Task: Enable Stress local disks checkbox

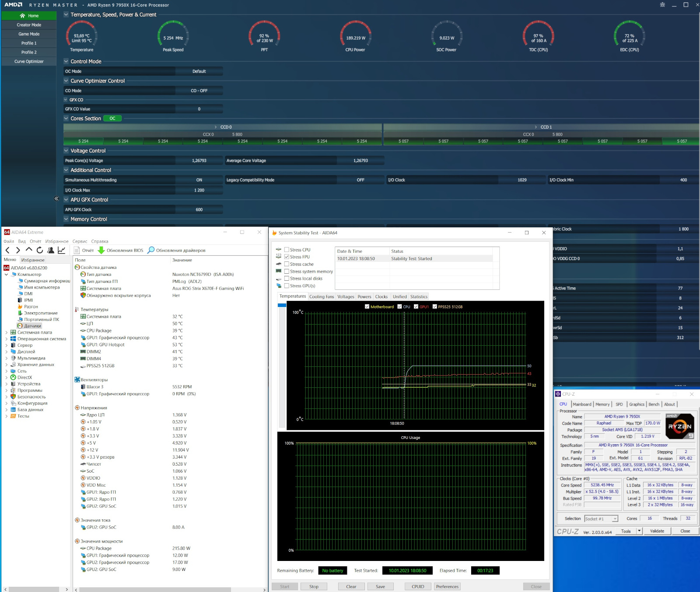Action: click(x=287, y=279)
